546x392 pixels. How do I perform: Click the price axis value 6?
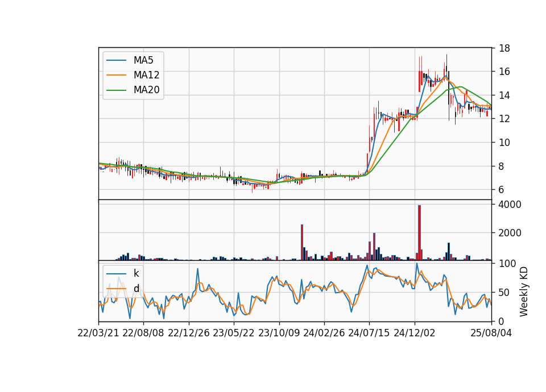tap(502, 190)
